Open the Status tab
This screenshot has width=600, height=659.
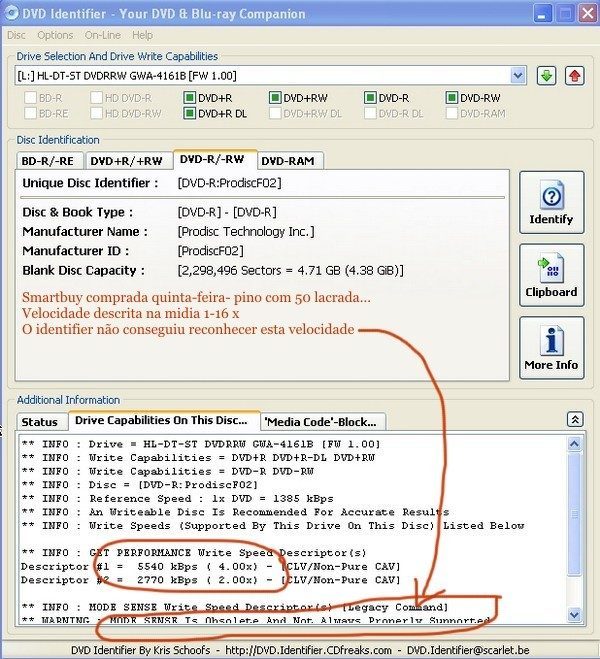pos(40,422)
